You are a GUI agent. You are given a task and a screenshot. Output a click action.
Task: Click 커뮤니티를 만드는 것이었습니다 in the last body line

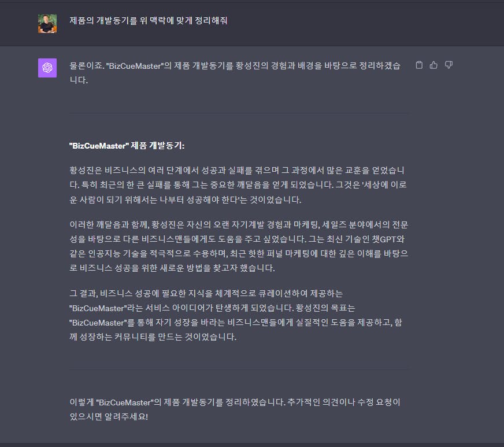(x=175, y=337)
